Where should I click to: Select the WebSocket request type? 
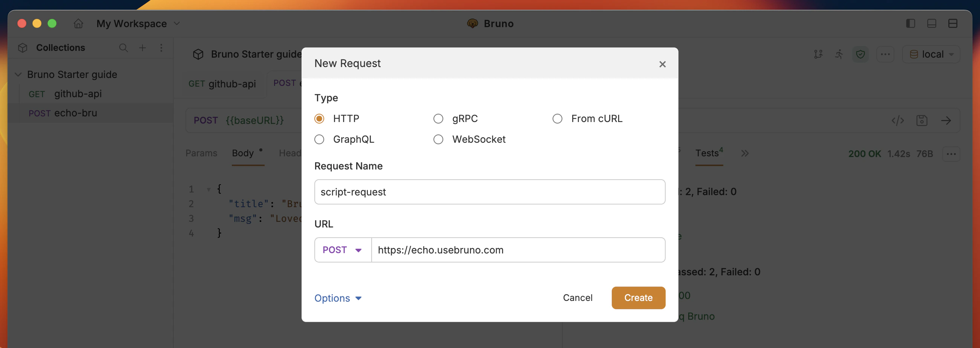(438, 139)
